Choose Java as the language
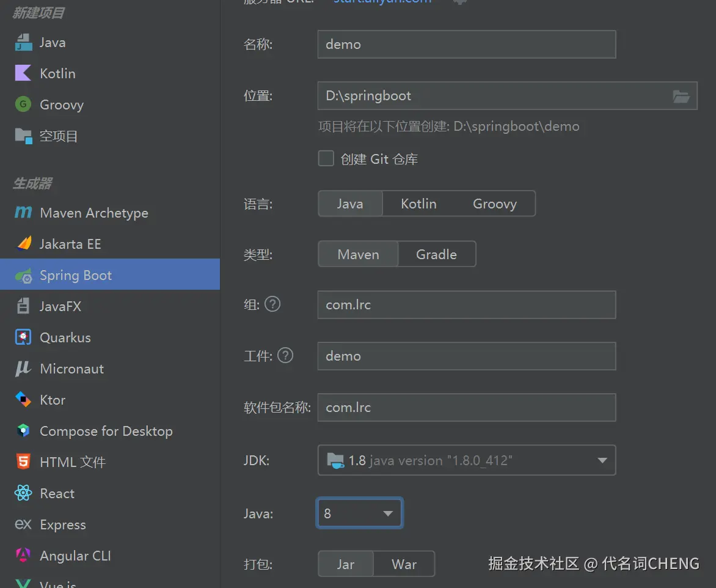Viewport: 716px width, 588px height. click(350, 204)
